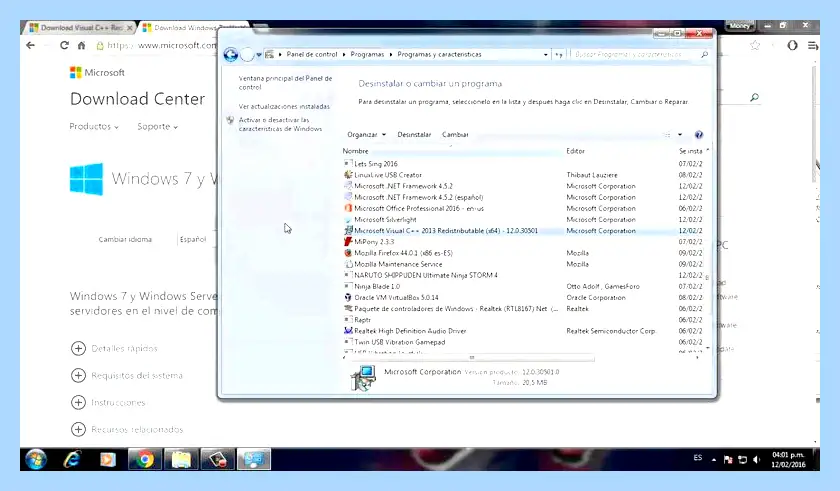Open the Organizar dropdown menu

[366, 135]
